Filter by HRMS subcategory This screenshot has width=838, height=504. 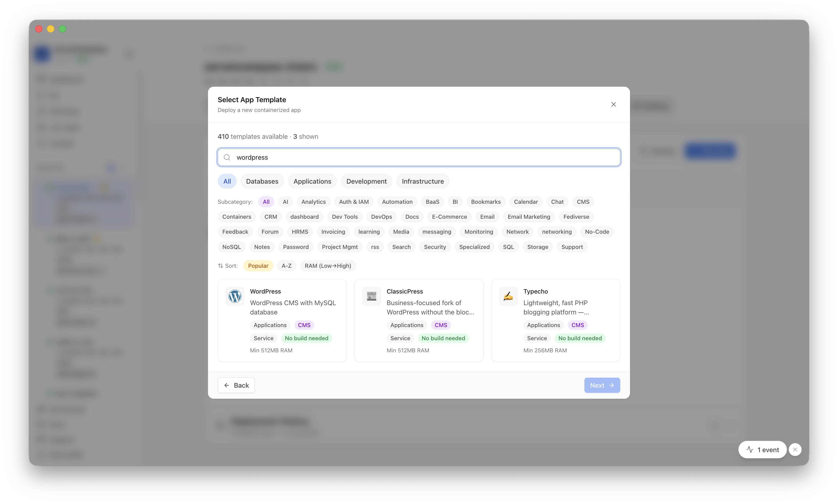click(300, 232)
